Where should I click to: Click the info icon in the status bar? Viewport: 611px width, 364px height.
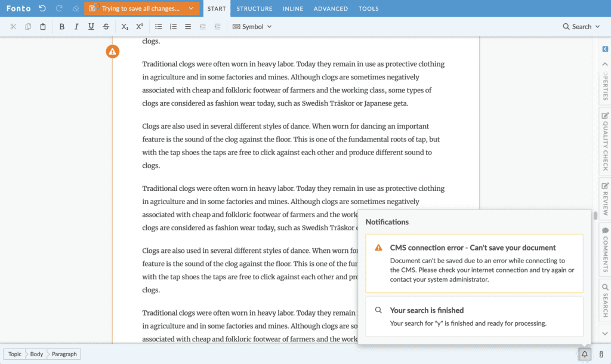[601, 354]
